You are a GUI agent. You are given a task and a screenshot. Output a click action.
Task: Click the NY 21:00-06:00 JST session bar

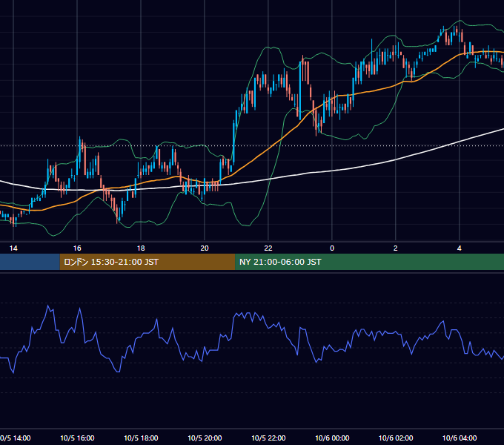click(x=370, y=262)
